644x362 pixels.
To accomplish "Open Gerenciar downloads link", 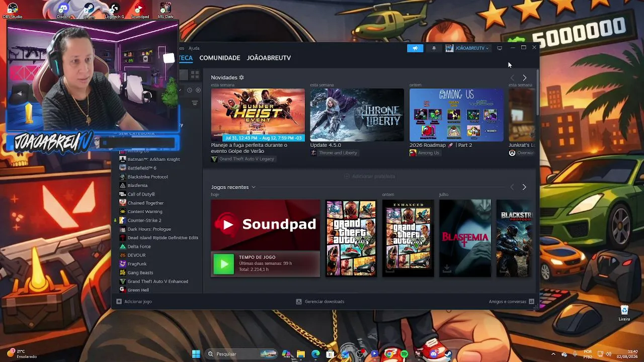I will pos(325,302).
